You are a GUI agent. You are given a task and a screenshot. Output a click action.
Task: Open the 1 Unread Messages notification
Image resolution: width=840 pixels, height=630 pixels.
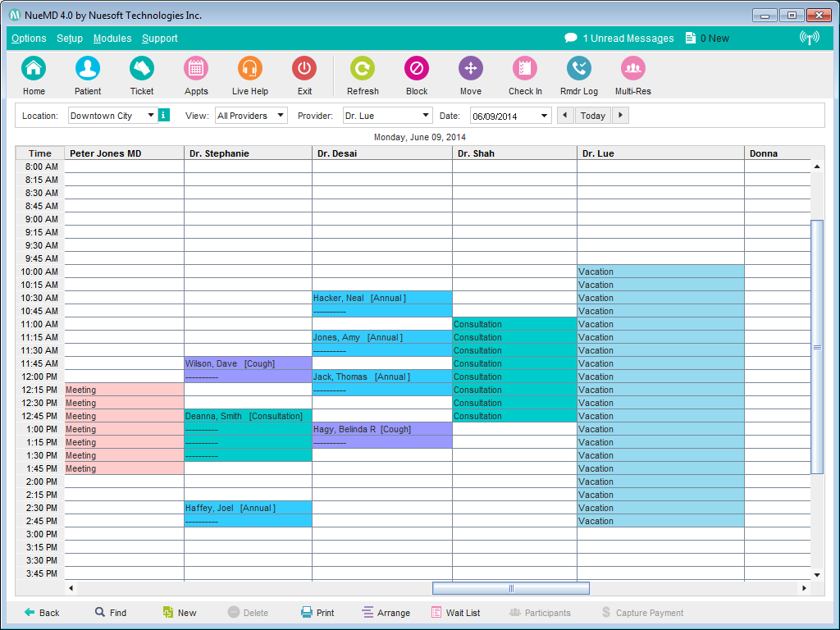(x=621, y=38)
